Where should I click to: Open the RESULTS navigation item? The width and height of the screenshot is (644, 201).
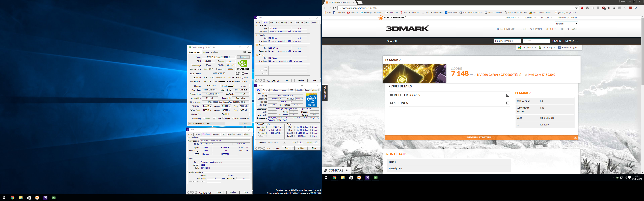tap(551, 29)
